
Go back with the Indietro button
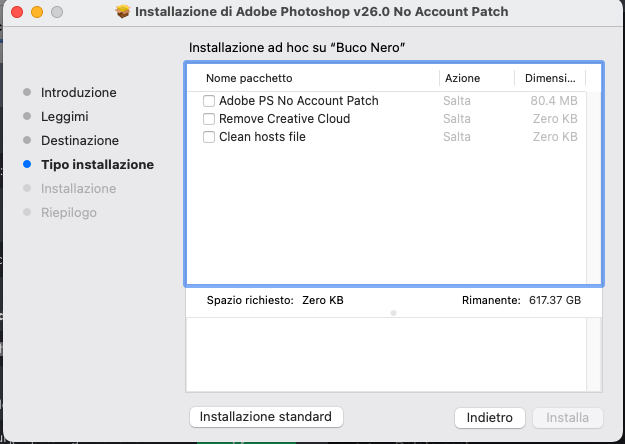click(489, 417)
